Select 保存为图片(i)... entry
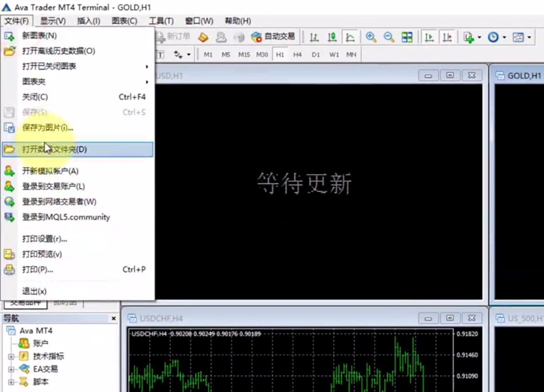The width and height of the screenshot is (544, 392). [x=77, y=128]
